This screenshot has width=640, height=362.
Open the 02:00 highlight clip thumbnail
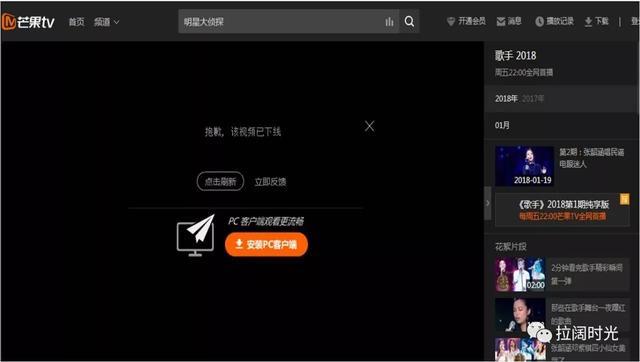pos(520,274)
